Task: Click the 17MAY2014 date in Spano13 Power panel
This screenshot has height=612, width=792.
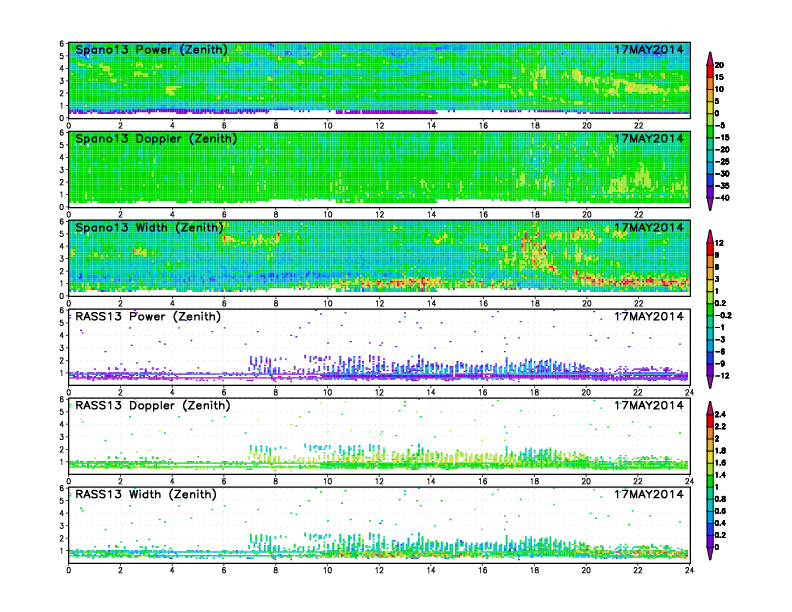Action: 649,49
